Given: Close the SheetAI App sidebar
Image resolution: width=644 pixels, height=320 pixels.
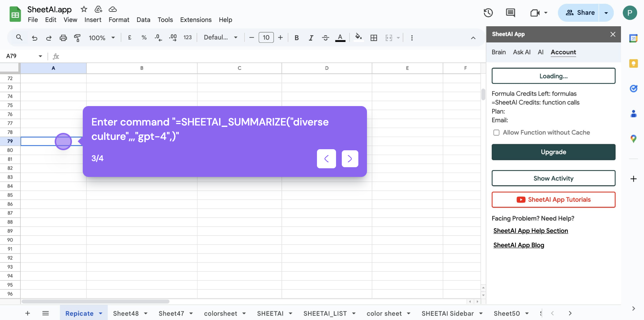Looking at the screenshot, I should (x=613, y=34).
